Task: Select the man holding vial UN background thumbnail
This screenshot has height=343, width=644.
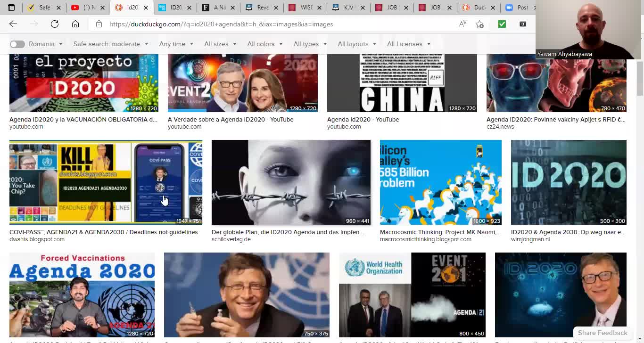Action: [247, 295]
